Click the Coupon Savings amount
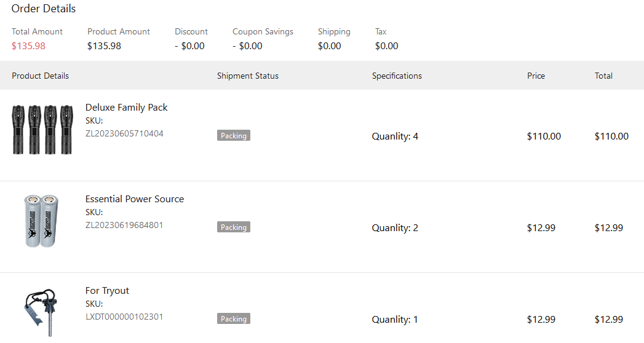 [x=247, y=46]
